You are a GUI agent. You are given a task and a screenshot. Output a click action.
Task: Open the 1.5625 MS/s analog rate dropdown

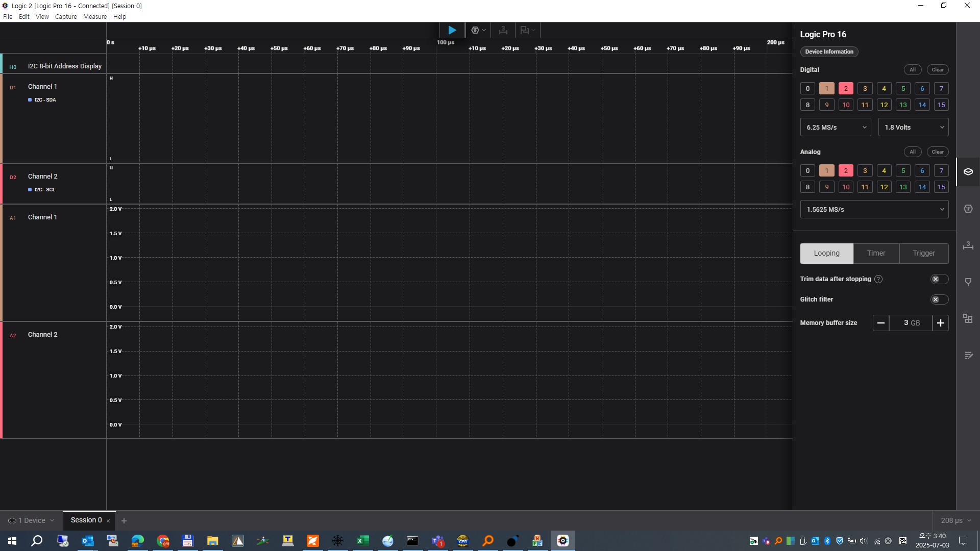(x=874, y=210)
